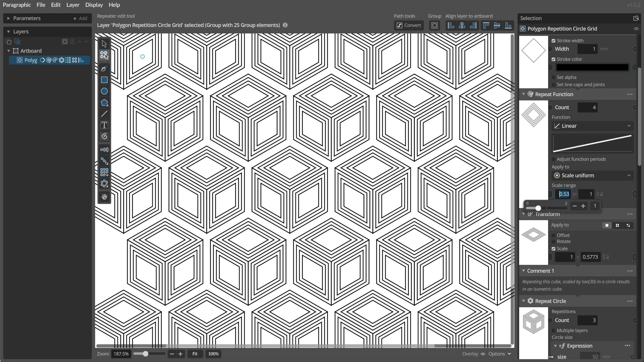Select the repeat along line tool
This screenshot has width=644, height=362.
coord(104,161)
